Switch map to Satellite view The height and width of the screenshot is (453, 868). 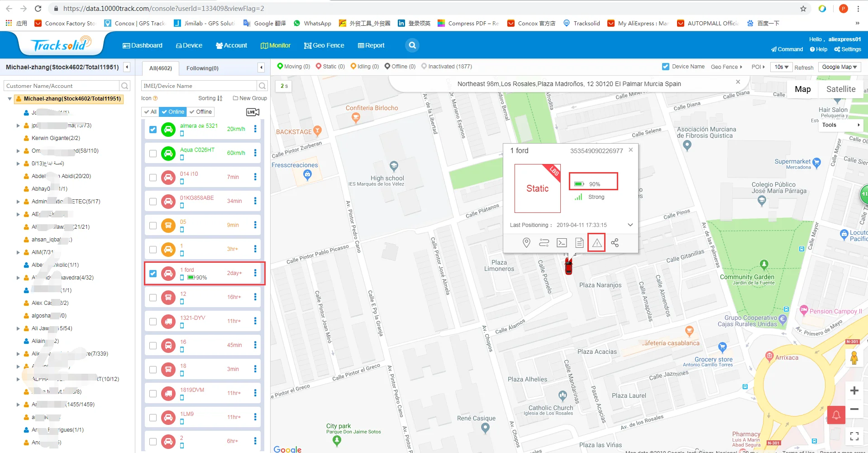coord(841,89)
